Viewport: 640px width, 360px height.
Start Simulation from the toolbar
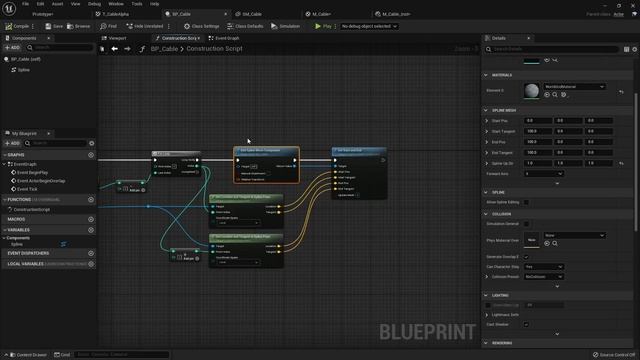point(285,26)
